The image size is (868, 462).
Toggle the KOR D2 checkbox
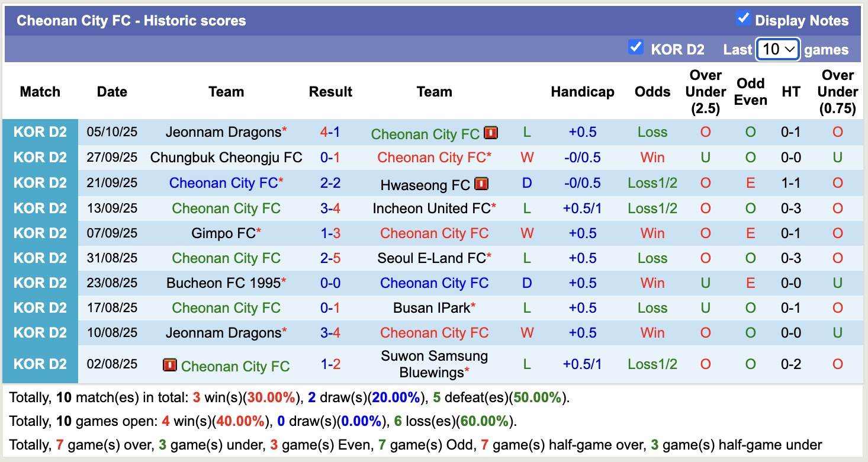(x=636, y=49)
